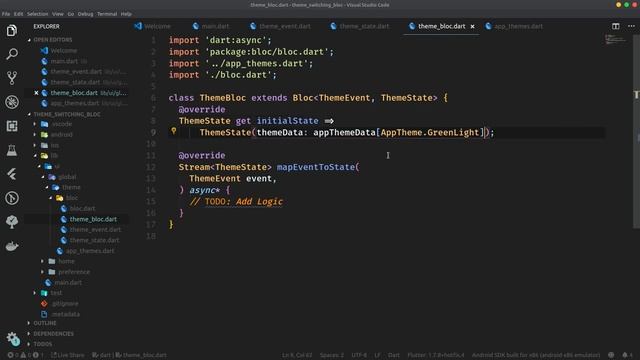The width and height of the screenshot is (640, 360).
Task: Open the Search view in activity bar
Action: (x=12, y=54)
